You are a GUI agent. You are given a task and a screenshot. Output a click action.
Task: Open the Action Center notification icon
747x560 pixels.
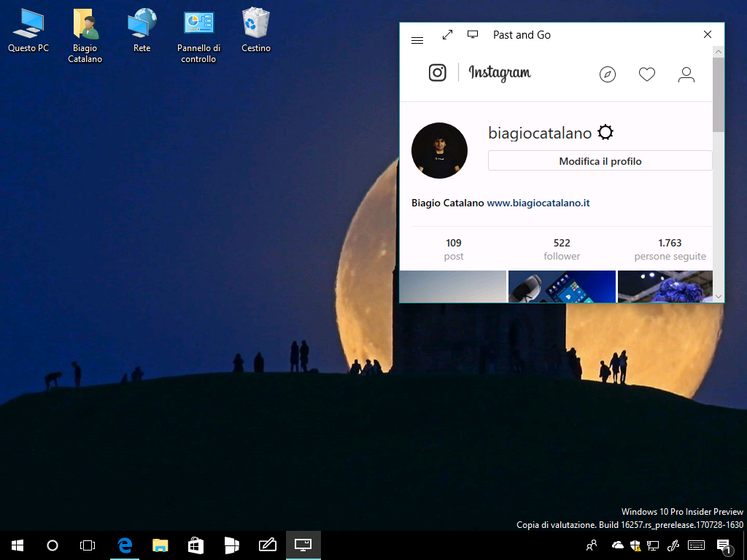pyautogui.click(x=724, y=546)
